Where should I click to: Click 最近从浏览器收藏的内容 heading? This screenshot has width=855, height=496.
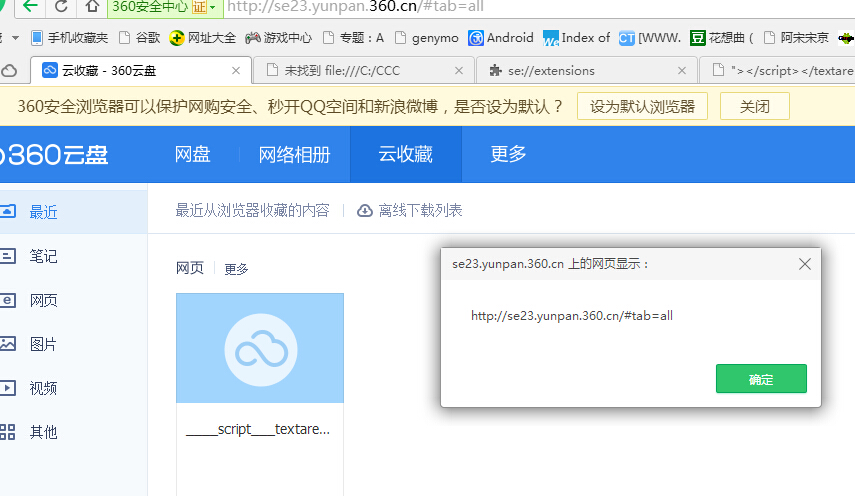[x=252, y=210]
